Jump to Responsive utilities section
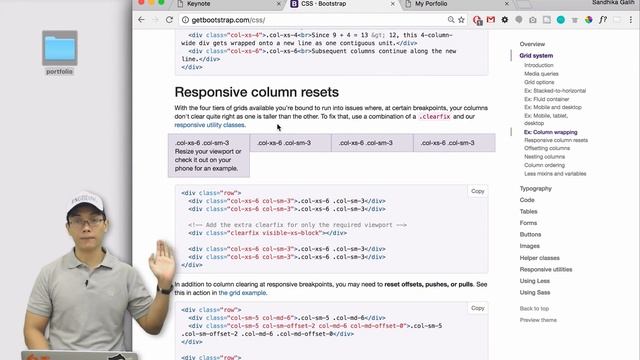This screenshot has width=640, height=360. [x=546, y=269]
